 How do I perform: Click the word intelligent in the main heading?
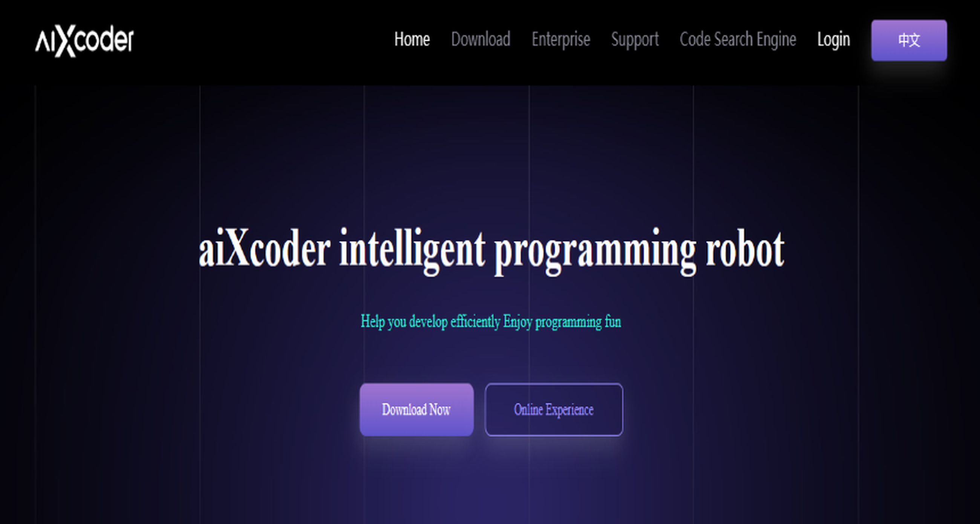coord(412,251)
